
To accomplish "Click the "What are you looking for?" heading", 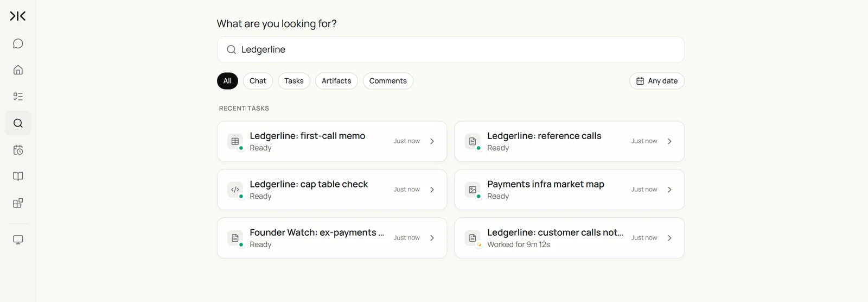I will pyautogui.click(x=277, y=24).
